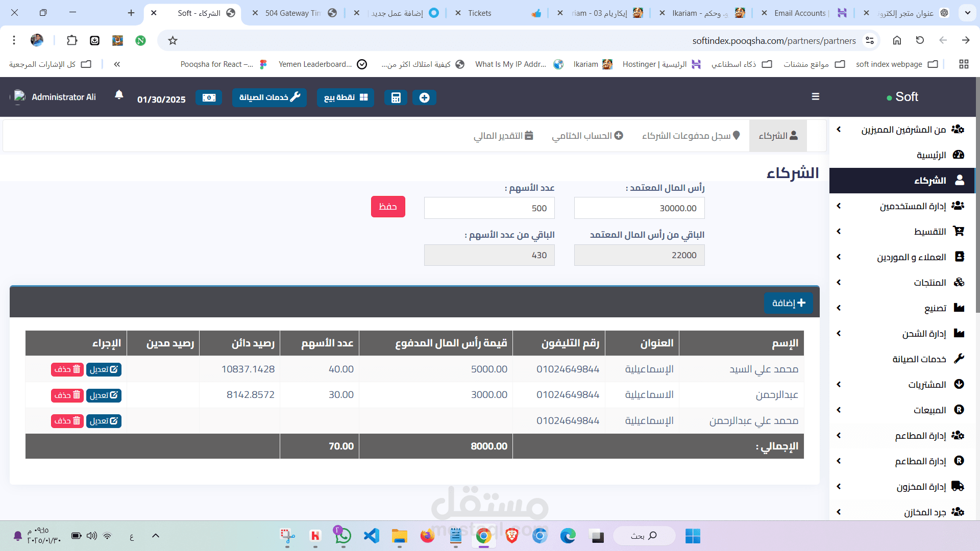Expand إدارة المخزون sidebar menu
Viewport: 980px width, 551px height.
[921, 487]
